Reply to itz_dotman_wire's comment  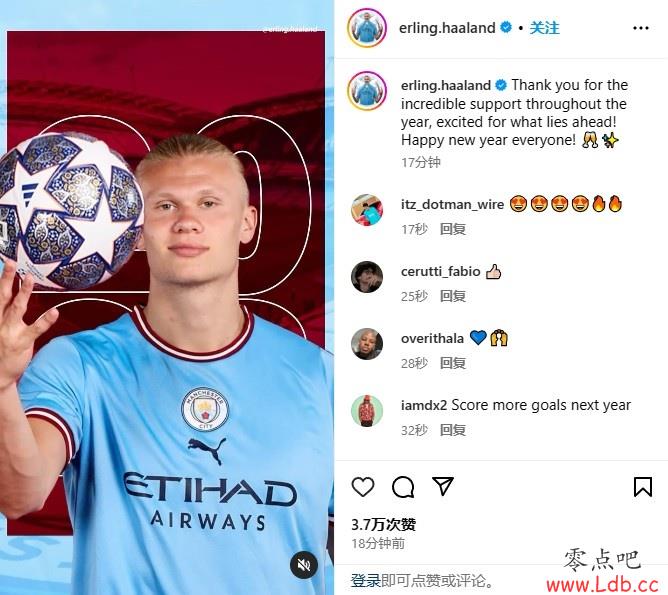(x=452, y=229)
